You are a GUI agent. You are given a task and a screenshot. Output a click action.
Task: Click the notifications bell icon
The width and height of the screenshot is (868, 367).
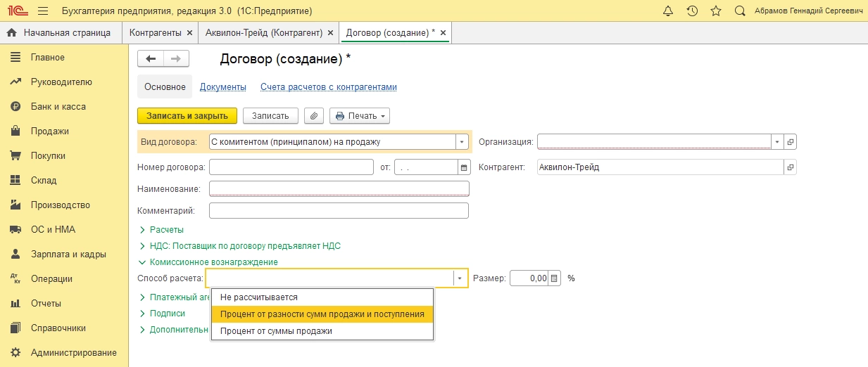(668, 11)
